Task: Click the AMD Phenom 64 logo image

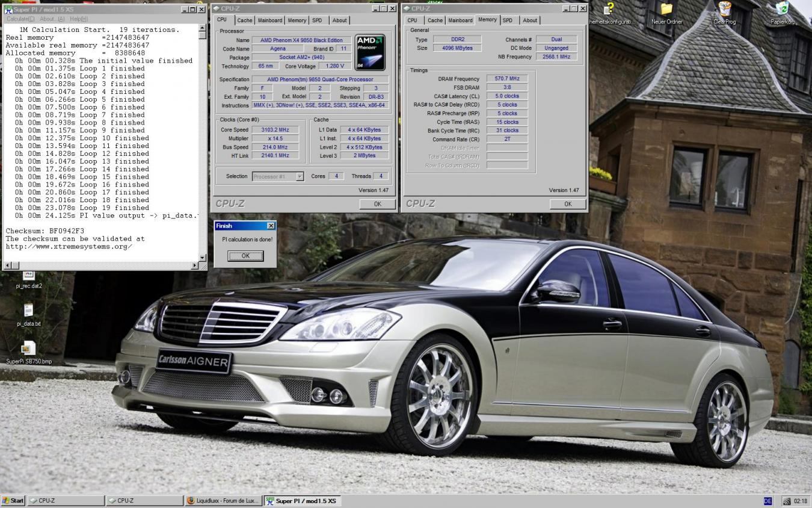Action: [371, 52]
